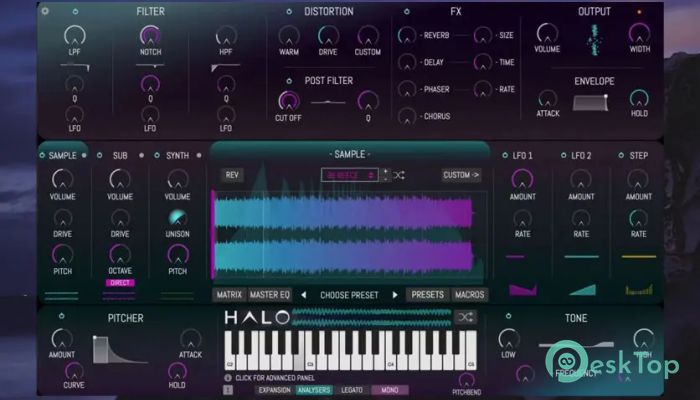
Task: Open the sample selection dropdown
Action: (x=350, y=175)
